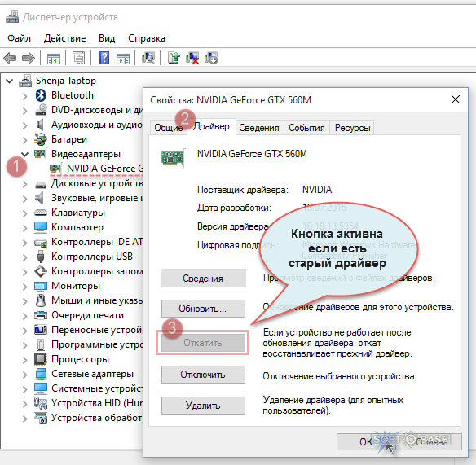Click the Uninstall device red-X icon
The height and width of the screenshot is (465, 476).
pos(192,58)
